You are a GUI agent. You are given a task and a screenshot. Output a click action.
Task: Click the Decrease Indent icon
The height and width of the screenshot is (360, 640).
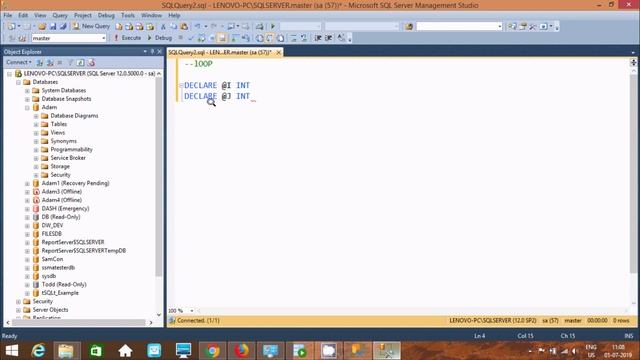point(318,38)
